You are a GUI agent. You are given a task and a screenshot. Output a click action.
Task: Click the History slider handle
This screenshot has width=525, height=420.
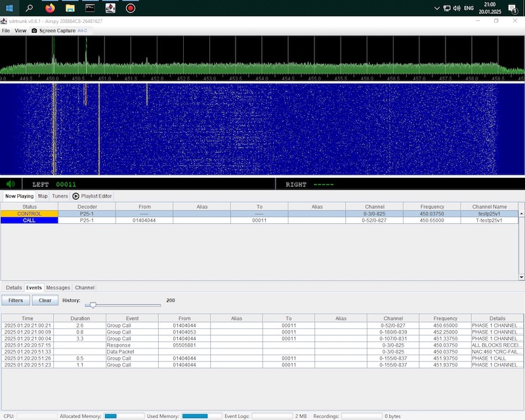pyautogui.click(x=93, y=304)
